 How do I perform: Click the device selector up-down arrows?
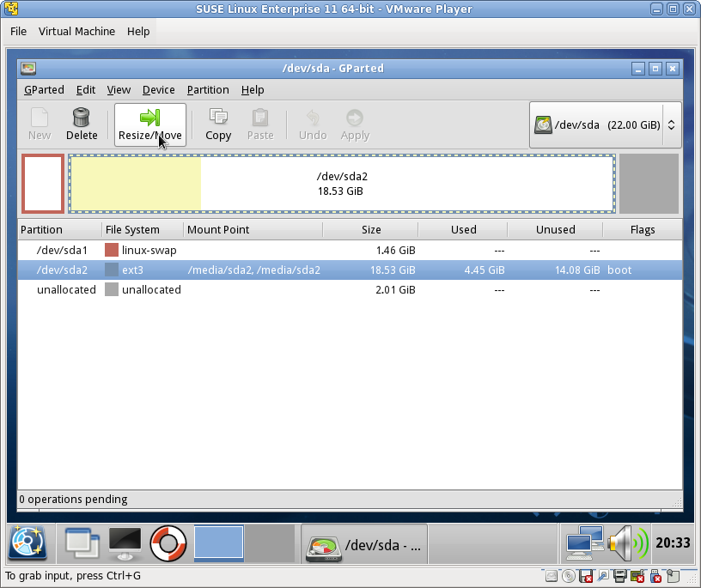pos(672,124)
